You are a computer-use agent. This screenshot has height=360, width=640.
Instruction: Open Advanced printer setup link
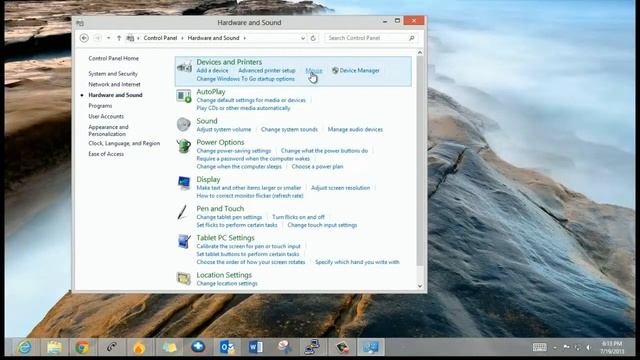(267, 70)
